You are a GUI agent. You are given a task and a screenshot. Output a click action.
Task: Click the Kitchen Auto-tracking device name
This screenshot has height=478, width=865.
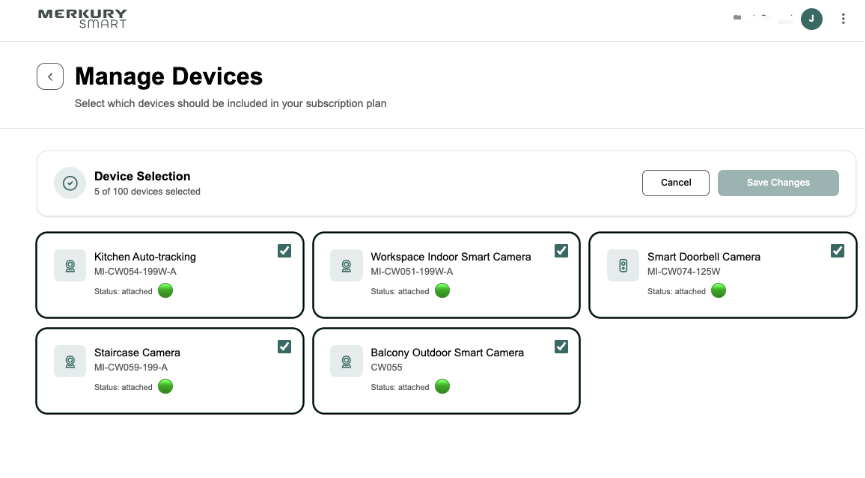pyautogui.click(x=145, y=257)
